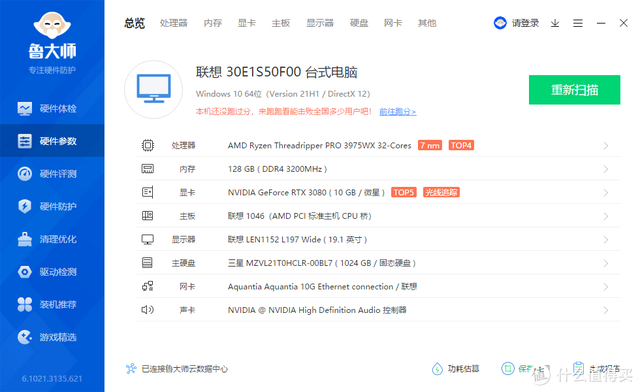The height and width of the screenshot is (392, 640).
Task: Expand the 显卡 RTX 3080 row chevron
Action: (606, 192)
